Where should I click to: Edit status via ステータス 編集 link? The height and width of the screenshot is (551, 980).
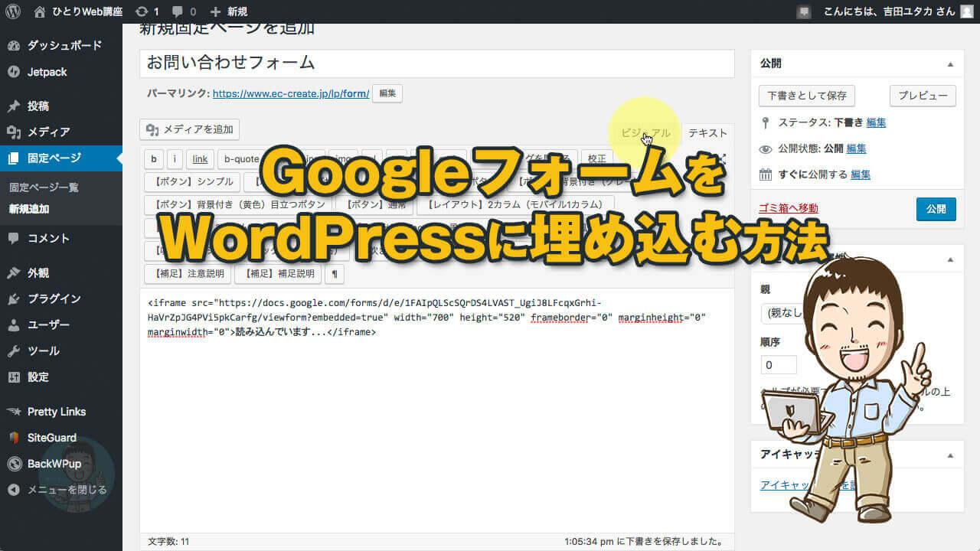(x=876, y=122)
